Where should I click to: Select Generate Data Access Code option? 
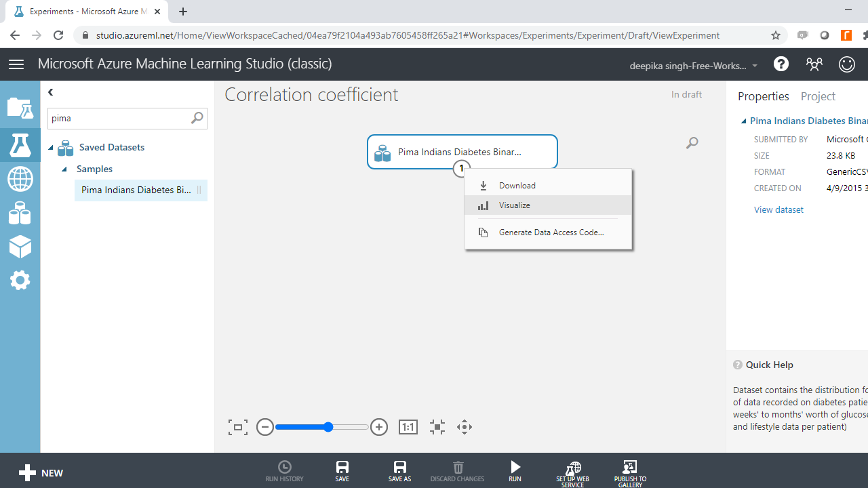coord(548,232)
